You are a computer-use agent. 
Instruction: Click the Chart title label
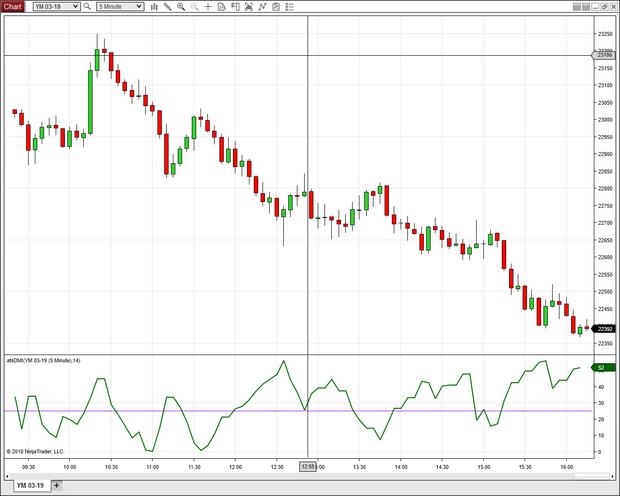pyautogui.click(x=12, y=6)
